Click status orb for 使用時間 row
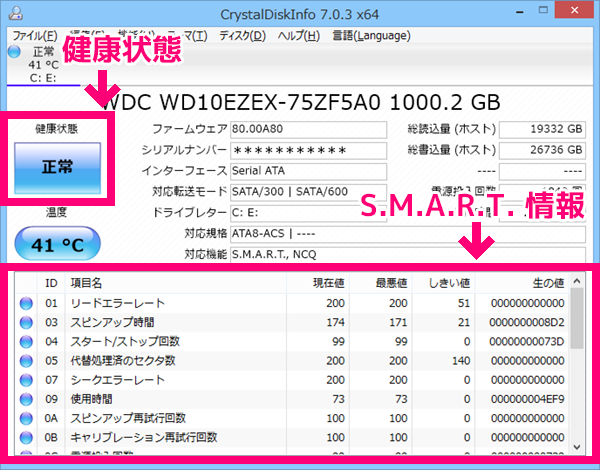 (x=26, y=399)
